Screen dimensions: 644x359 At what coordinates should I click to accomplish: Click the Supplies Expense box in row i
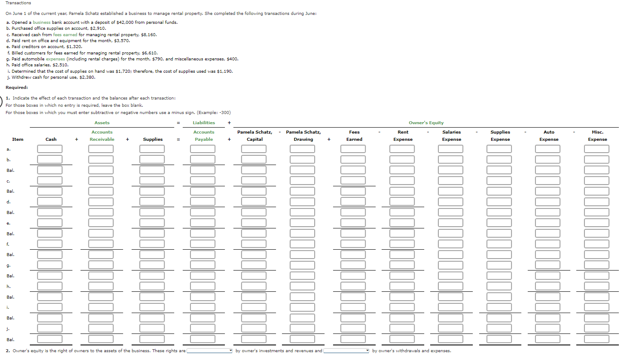(x=499, y=307)
